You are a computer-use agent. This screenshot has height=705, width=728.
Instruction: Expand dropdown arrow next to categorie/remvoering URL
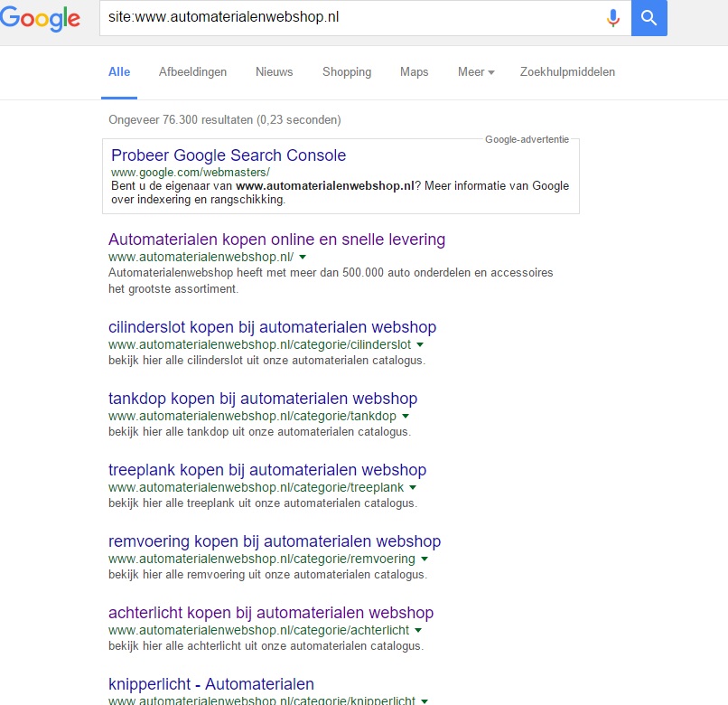pos(425,559)
